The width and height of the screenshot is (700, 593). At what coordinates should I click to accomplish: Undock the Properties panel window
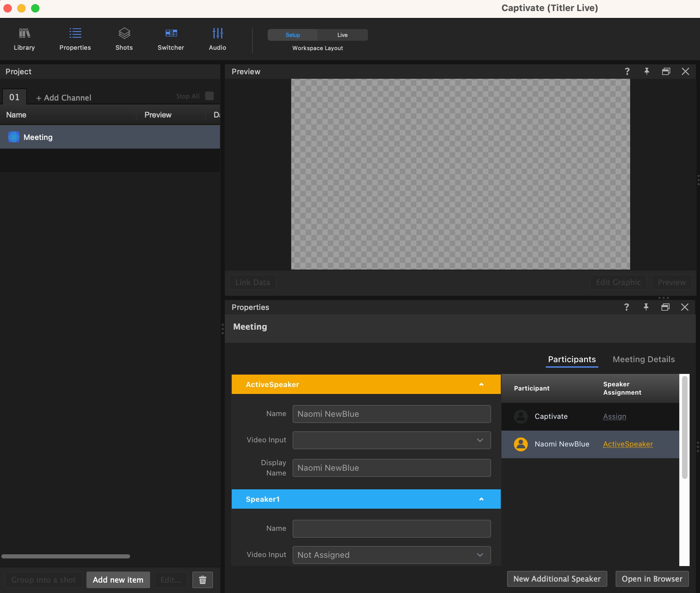665,307
